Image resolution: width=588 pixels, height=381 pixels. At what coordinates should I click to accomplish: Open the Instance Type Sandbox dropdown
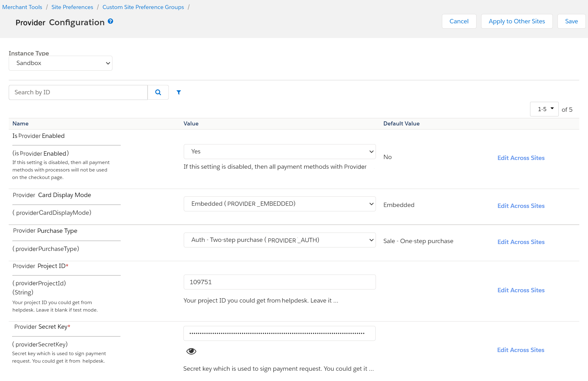point(60,63)
